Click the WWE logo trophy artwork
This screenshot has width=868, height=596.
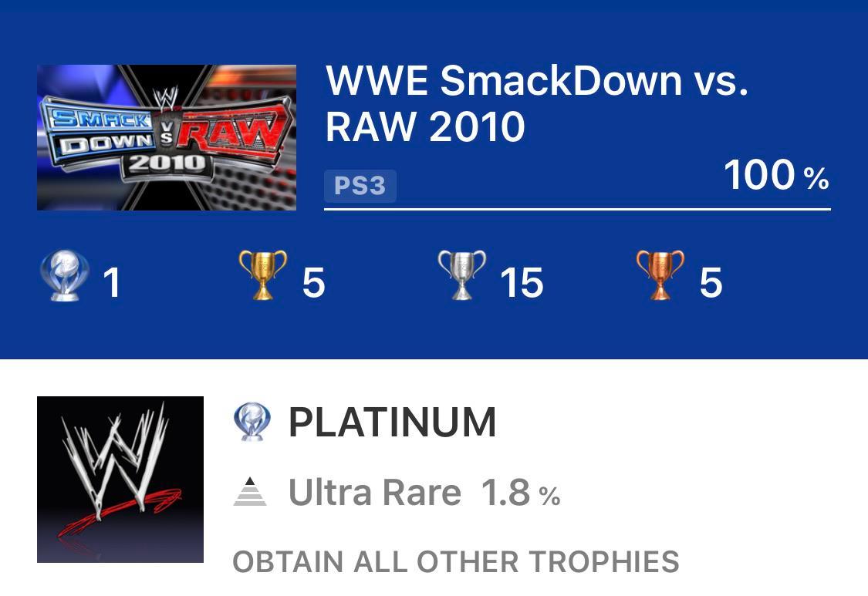[x=120, y=478]
